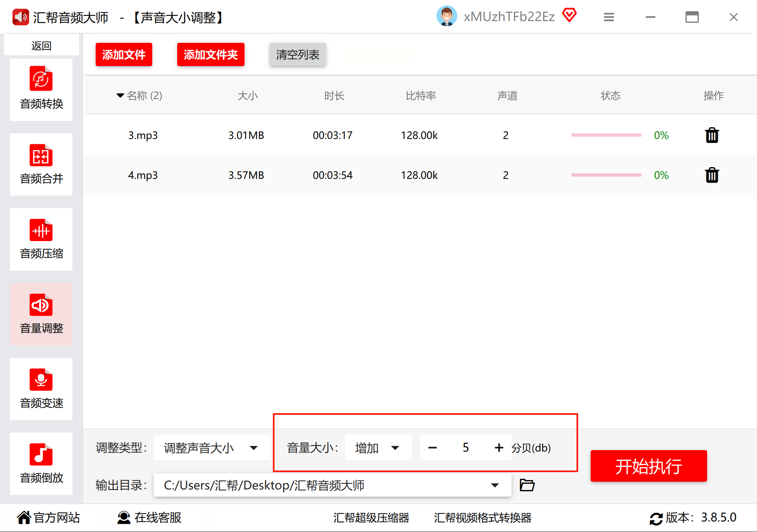Click the 3.mp3 progress bar

(x=606, y=135)
